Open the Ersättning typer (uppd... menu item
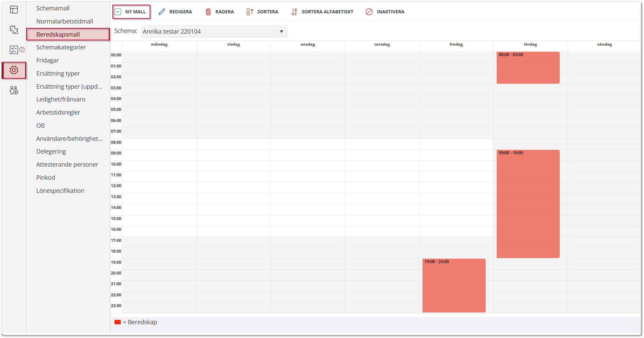The height and width of the screenshot is (338, 644). pyautogui.click(x=69, y=86)
